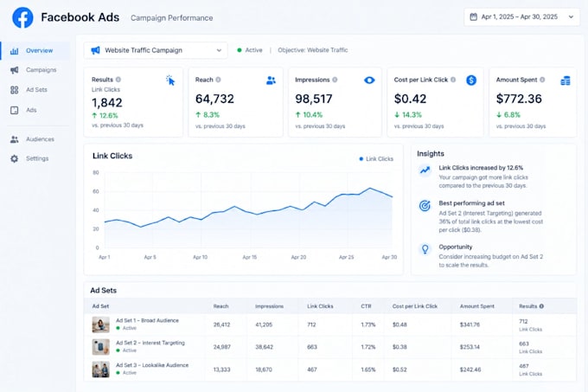
Task: Click the Audiences people icon
Action: click(x=14, y=139)
